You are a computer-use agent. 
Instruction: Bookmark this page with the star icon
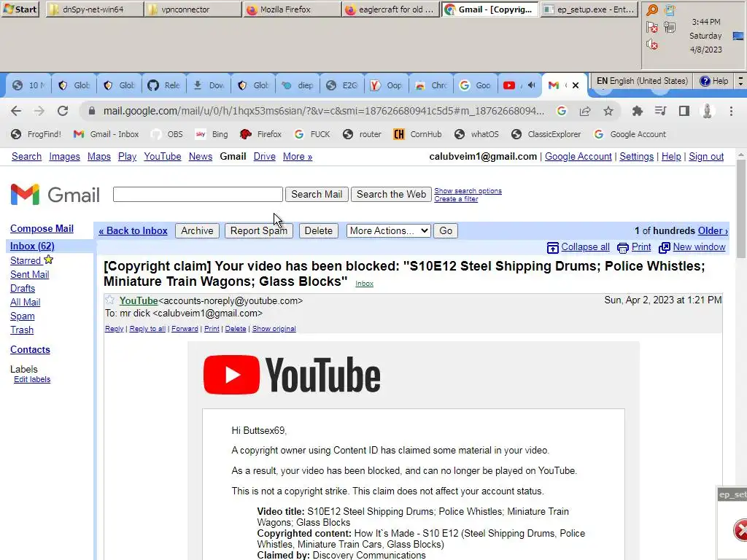pyautogui.click(x=608, y=111)
